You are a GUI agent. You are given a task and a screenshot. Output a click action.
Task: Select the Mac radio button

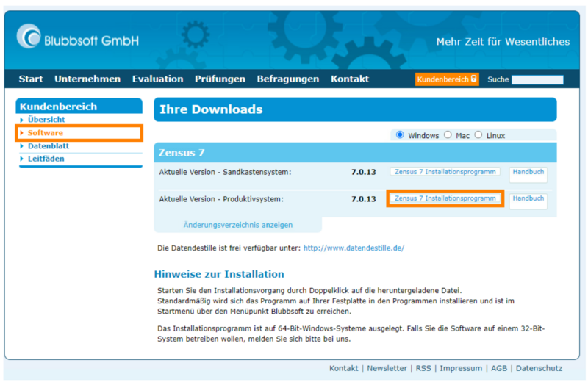448,135
